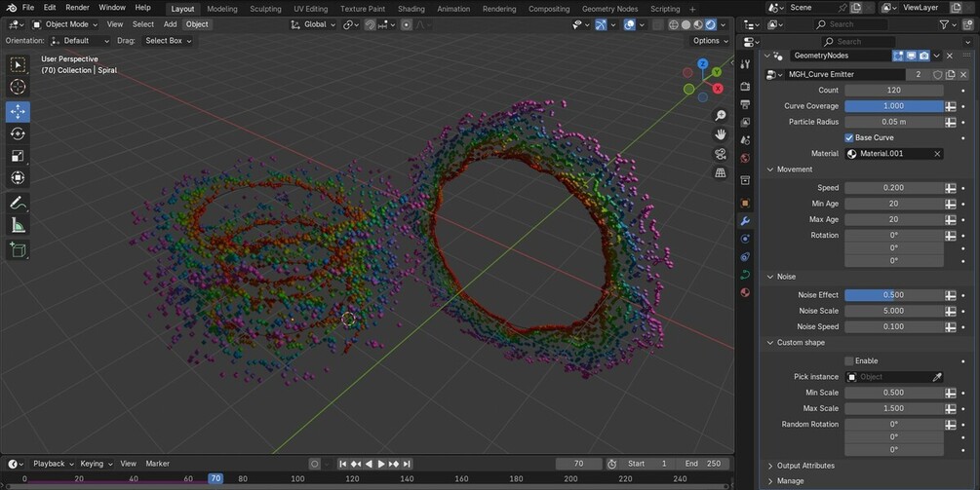980x490 pixels.
Task: Toggle the Base Curve checkbox
Action: tap(848, 137)
